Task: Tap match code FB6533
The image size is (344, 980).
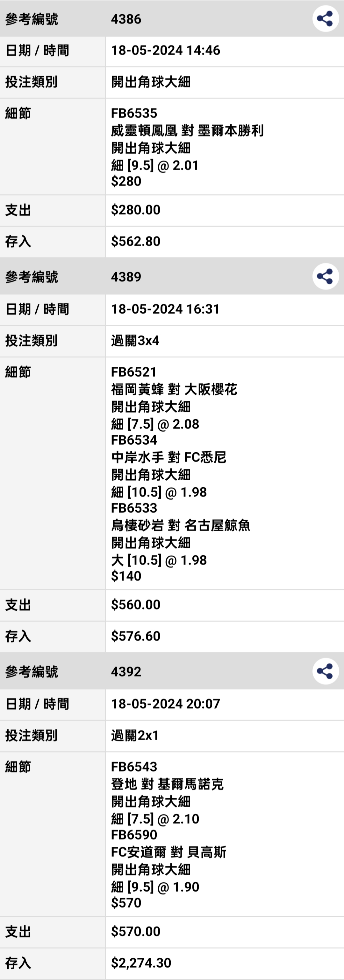Action: tap(134, 508)
